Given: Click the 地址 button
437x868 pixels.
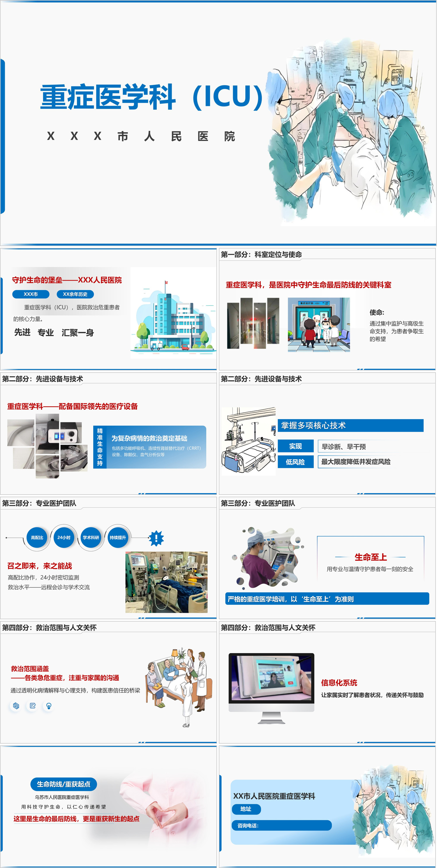Looking at the screenshot, I should tap(246, 809).
